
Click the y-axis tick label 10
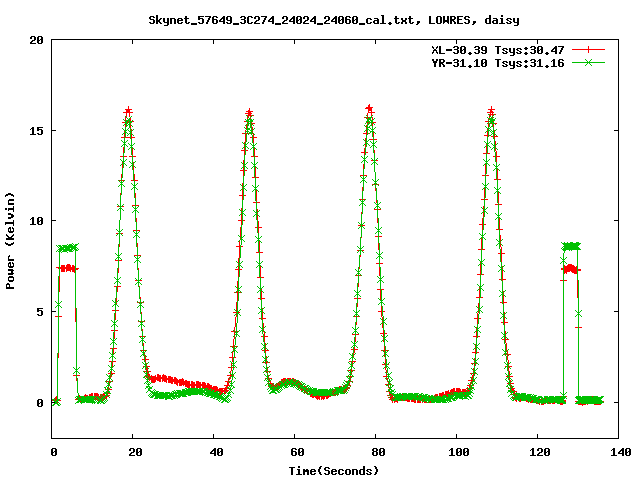[x=36, y=221]
